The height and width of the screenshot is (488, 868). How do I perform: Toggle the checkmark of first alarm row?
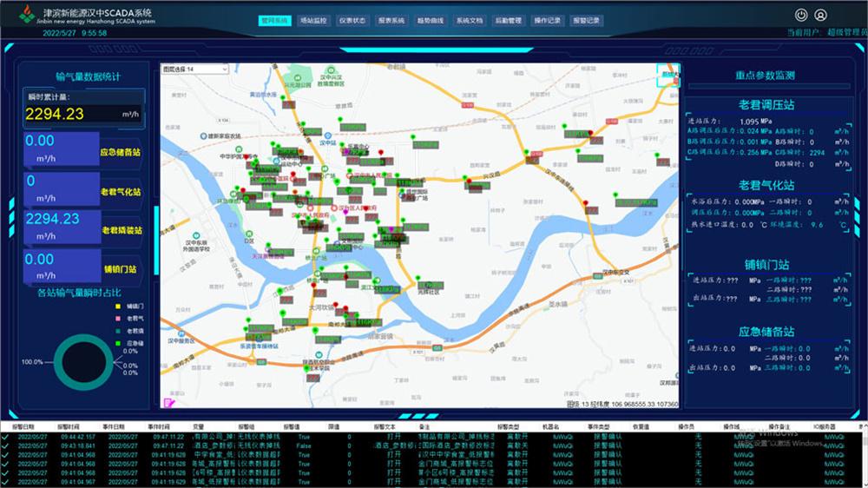point(5,437)
